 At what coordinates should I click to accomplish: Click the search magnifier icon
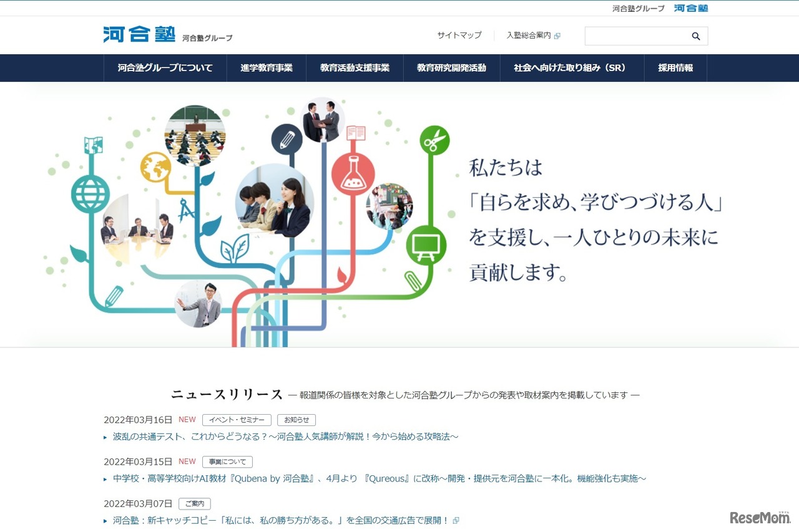pos(695,36)
